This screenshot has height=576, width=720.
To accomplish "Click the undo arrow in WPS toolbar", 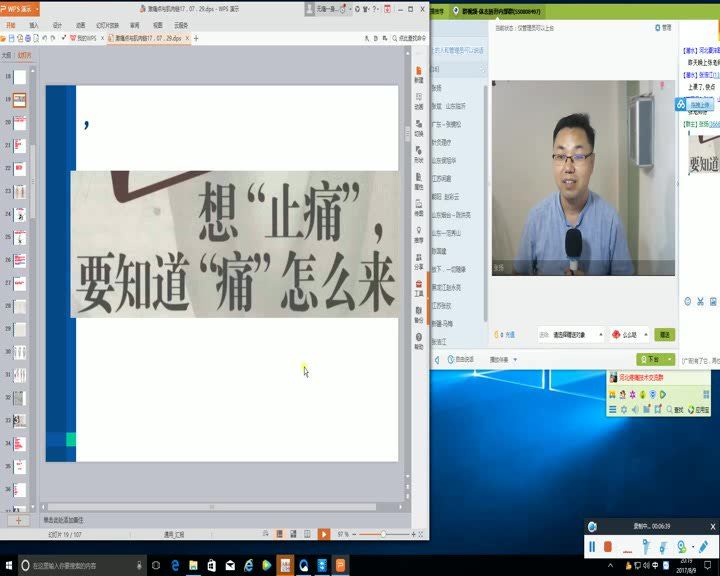I will [x=45, y=38].
